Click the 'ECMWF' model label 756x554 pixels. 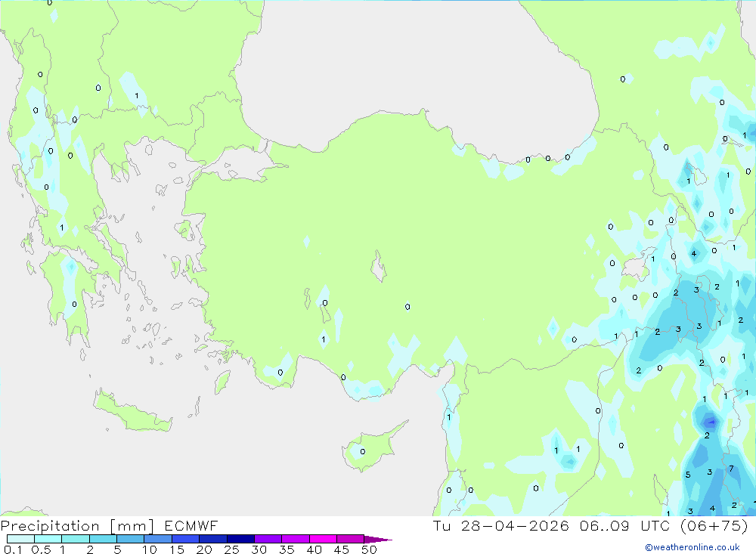click(x=191, y=525)
